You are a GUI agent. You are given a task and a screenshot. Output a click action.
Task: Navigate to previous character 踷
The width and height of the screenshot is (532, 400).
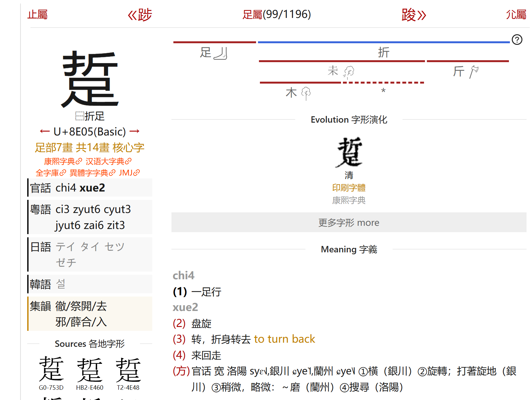coord(140,15)
